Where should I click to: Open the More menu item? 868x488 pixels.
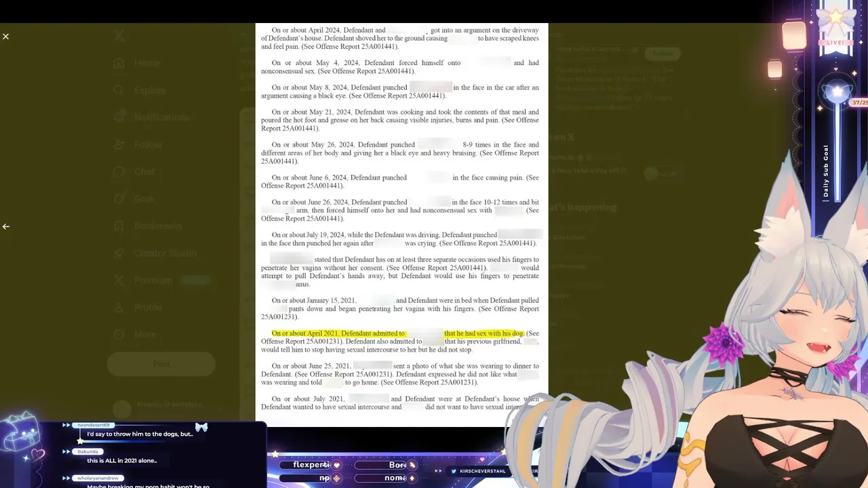tap(136, 334)
